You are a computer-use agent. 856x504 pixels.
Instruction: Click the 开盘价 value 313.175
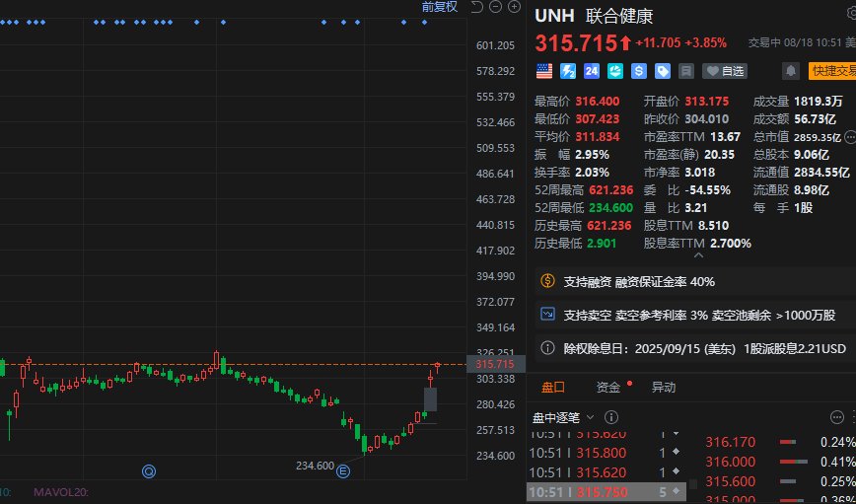click(x=707, y=101)
